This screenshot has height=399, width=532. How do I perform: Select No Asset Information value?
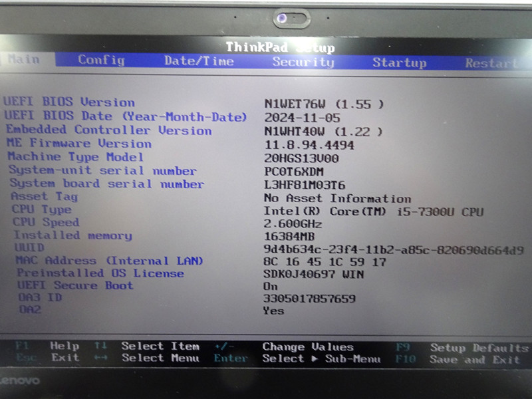tap(337, 198)
